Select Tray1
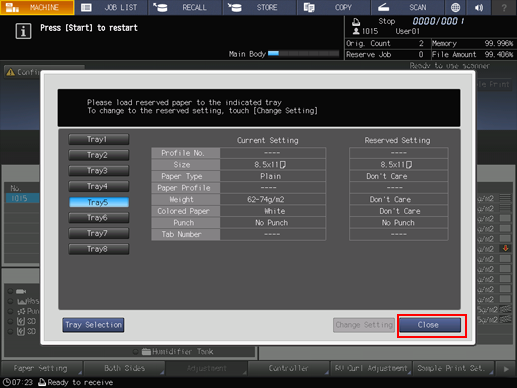 pos(99,139)
